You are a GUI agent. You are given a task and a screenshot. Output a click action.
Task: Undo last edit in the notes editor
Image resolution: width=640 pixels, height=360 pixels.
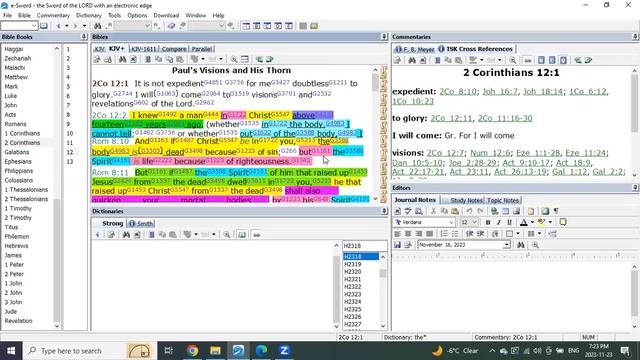pyautogui.click(x=469, y=211)
